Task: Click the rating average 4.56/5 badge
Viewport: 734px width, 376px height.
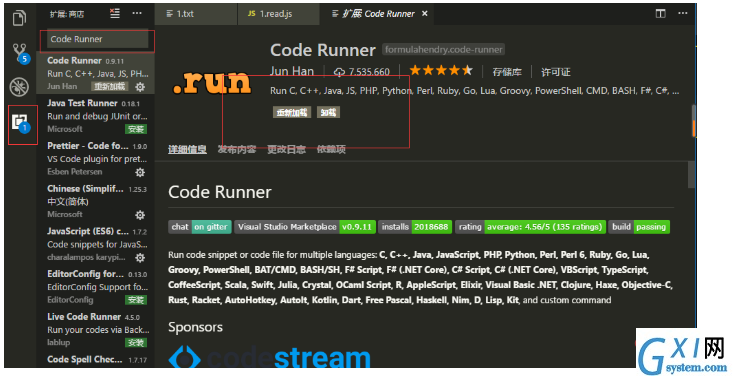Action: 530,227
